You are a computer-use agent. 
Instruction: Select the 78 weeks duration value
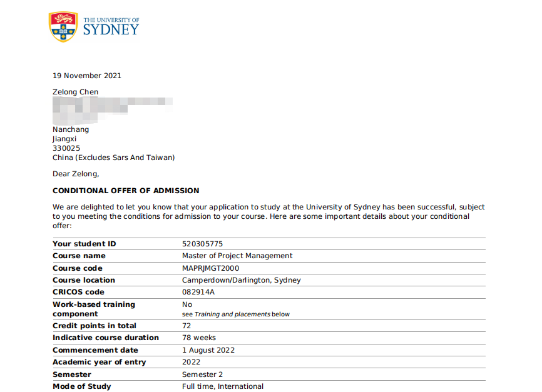pos(198,338)
